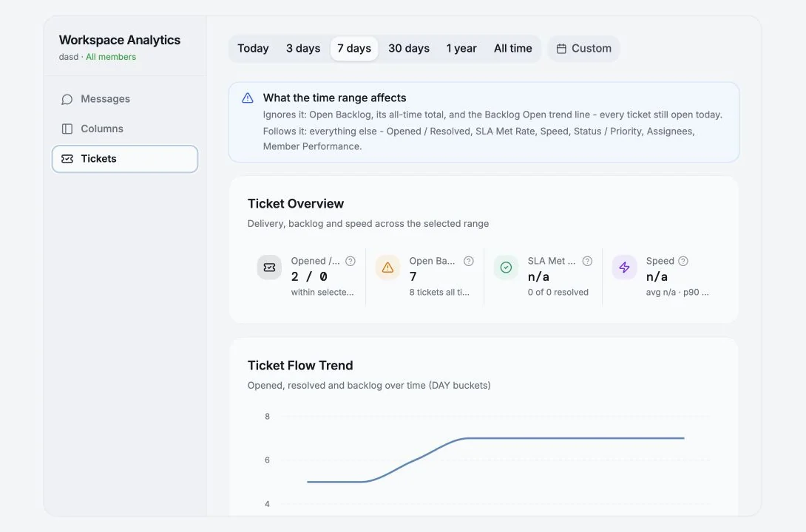Image resolution: width=806 pixels, height=532 pixels.
Task: Click the Ticket Overview heading
Action: (x=296, y=204)
